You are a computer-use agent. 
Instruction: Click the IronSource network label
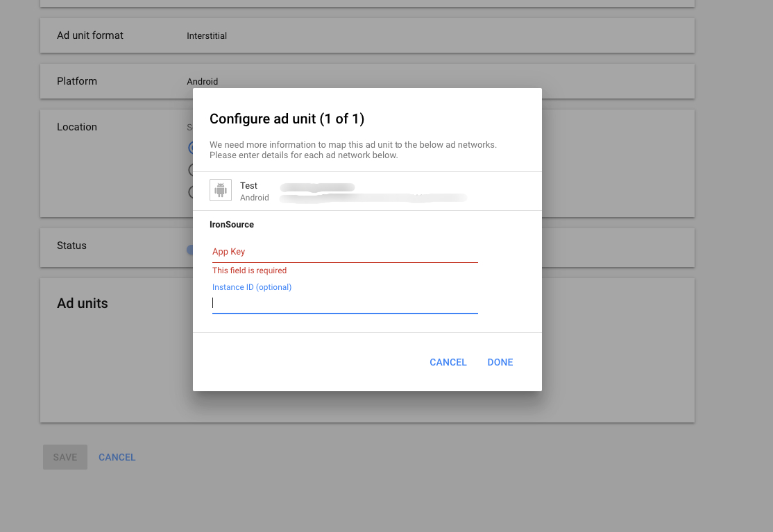click(232, 224)
